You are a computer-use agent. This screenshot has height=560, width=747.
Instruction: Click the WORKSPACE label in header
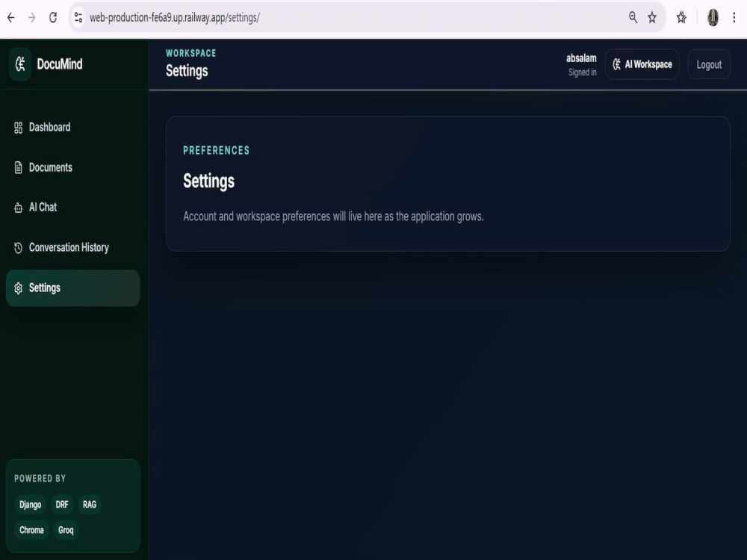coord(191,53)
